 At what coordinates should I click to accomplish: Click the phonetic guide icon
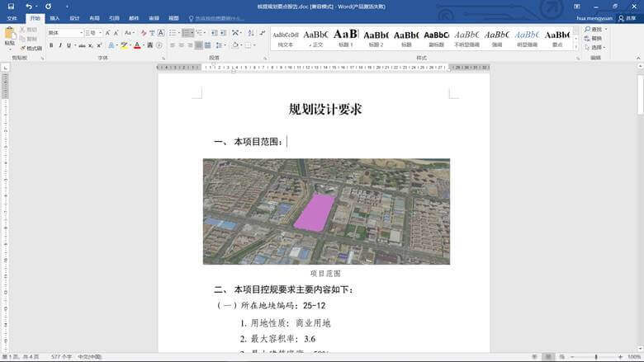coord(152,33)
